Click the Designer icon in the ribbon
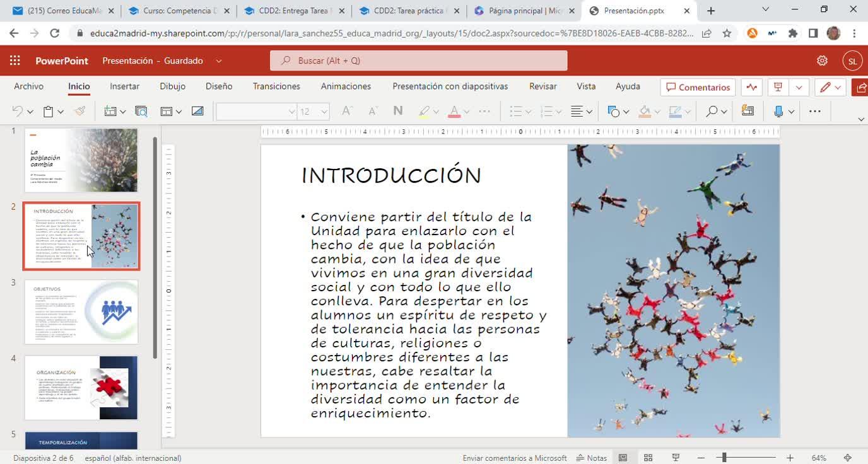868x464 pixels. point(748,112)
